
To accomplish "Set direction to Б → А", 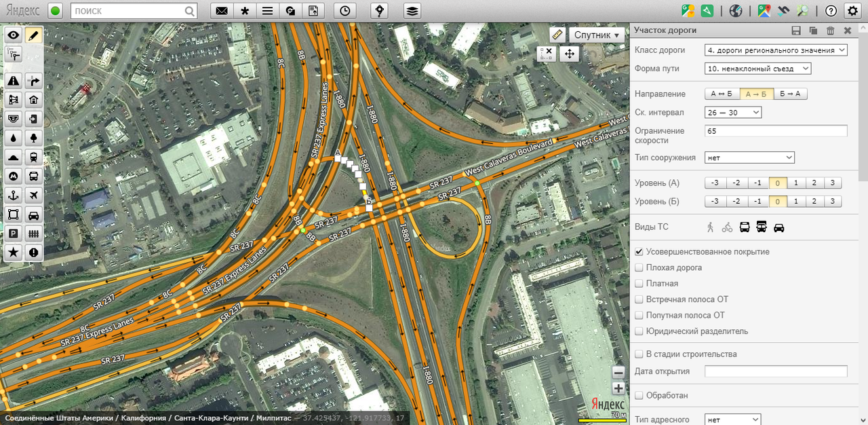I will [790, 94].
